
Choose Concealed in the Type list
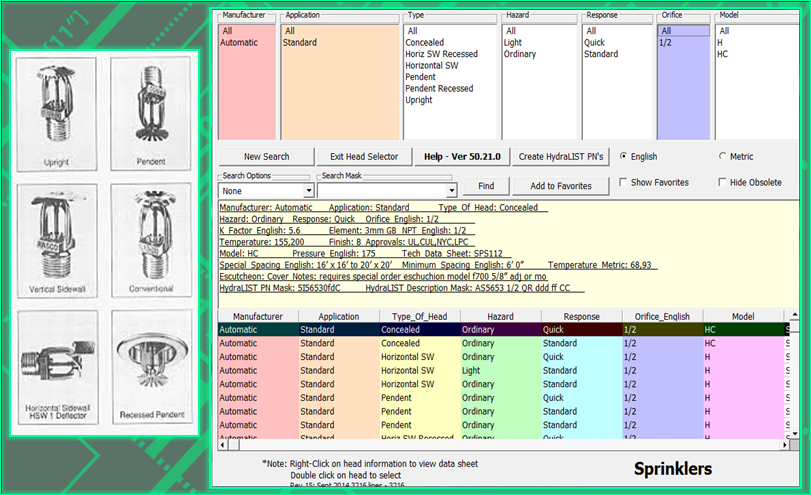pos(426,43)
